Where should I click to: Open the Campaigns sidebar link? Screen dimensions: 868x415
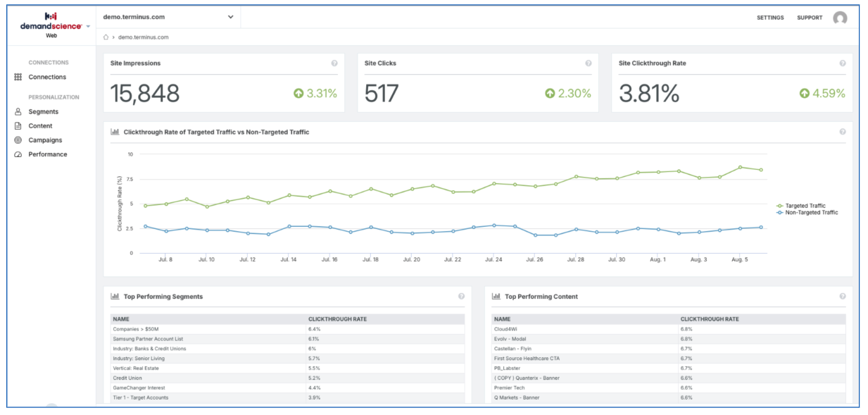tap(45, 140)
